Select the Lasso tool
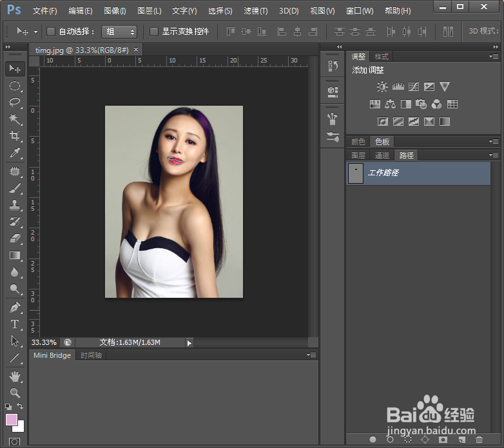 pos(15,102)
